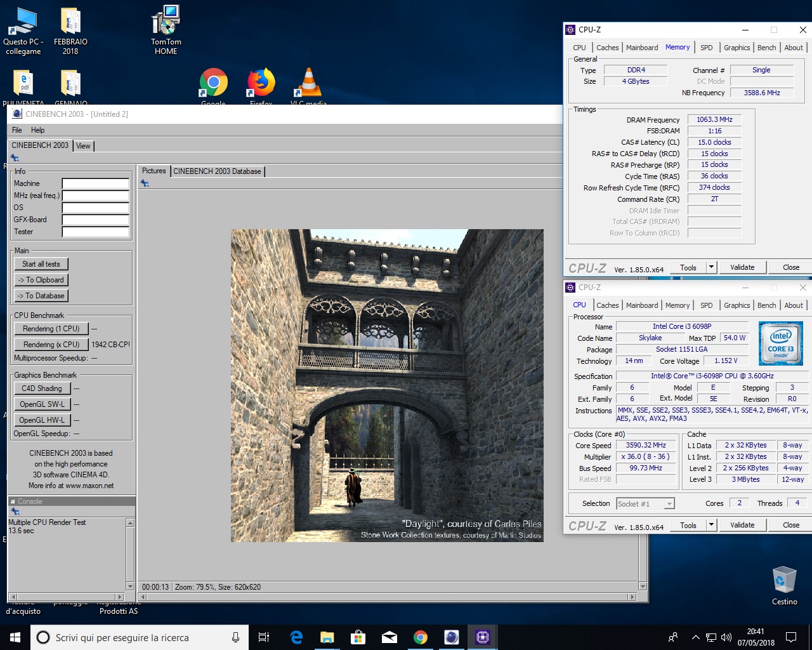The width and height of the screenshot is (812, 650).
Task: Click the Windows search box
Action: click(140, 637)
